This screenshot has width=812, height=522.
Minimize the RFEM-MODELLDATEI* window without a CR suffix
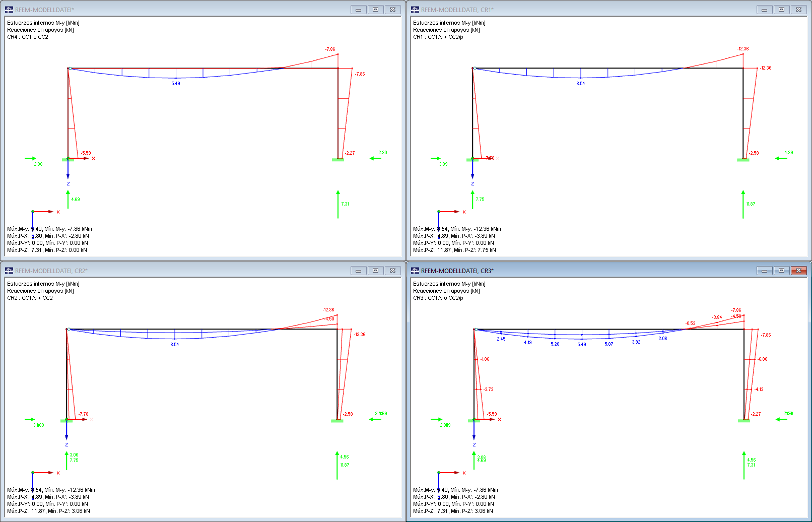[359, 10]
